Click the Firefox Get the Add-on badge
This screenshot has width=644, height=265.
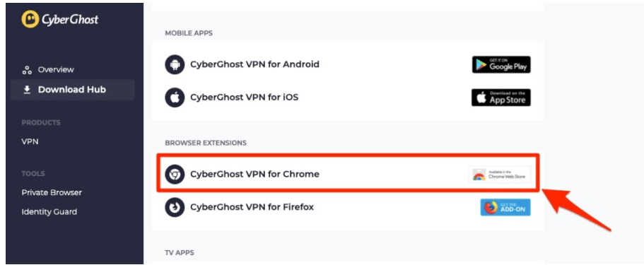pos(505,207)
